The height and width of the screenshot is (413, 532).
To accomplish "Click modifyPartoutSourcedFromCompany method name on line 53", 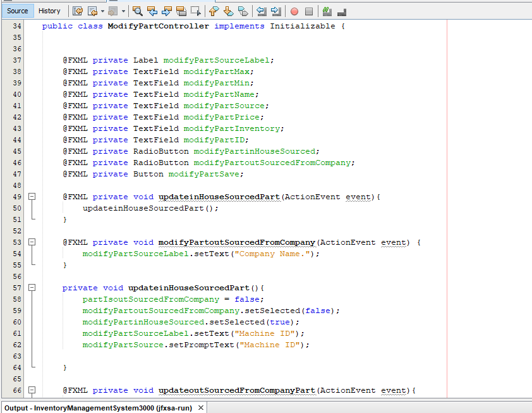I will 237,242.
